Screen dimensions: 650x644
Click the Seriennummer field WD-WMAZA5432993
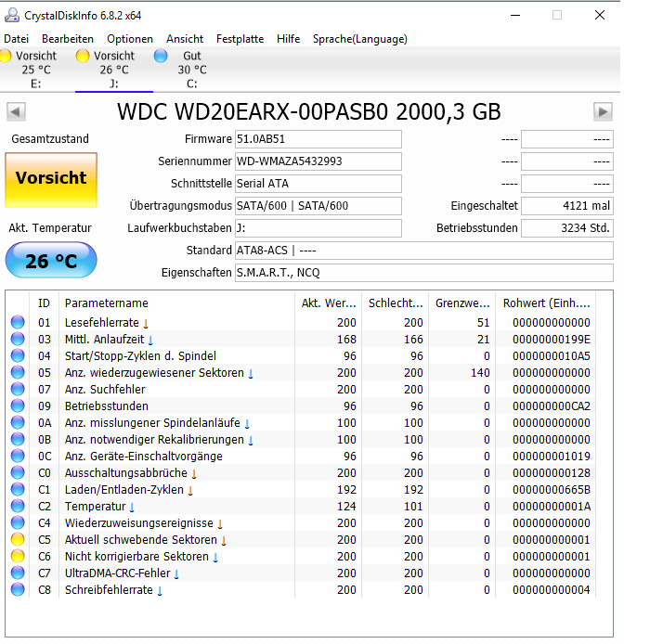point(318,161)
